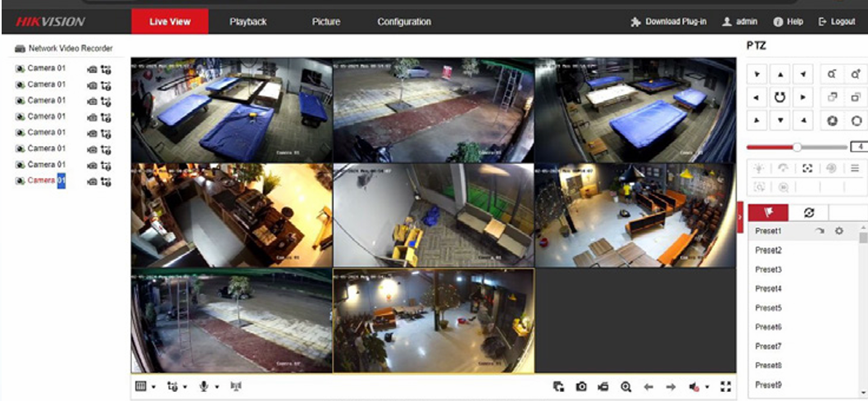The height and width of the screenshot is (401, 868).
Task: Toggle recording for the first Camera 01
Action: [92, 69]
